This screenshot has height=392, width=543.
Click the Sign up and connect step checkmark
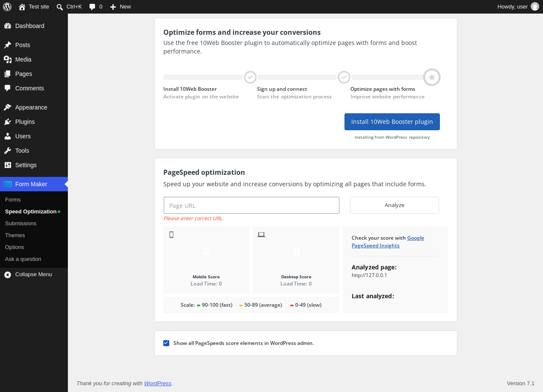344,77
